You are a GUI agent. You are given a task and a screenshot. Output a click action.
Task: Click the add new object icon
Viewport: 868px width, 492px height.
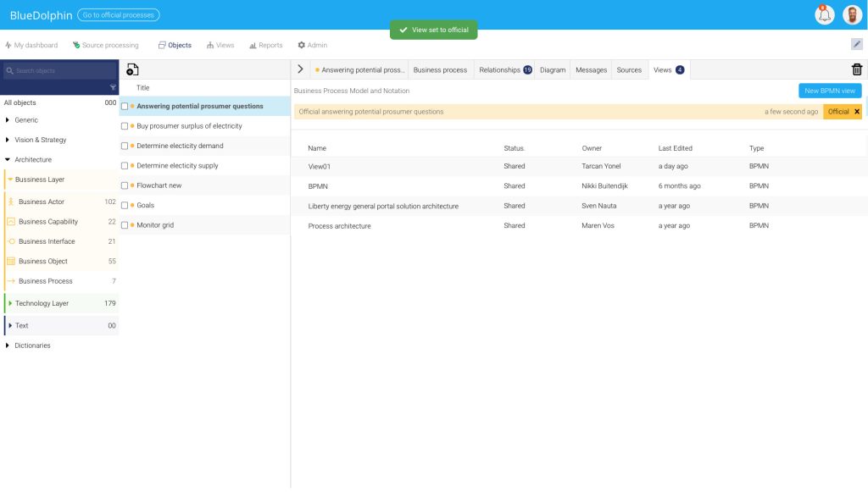coord(132,69)
